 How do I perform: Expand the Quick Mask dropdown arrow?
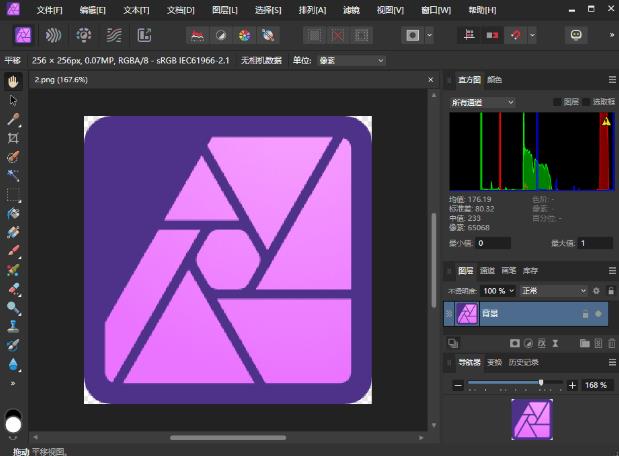430,36
